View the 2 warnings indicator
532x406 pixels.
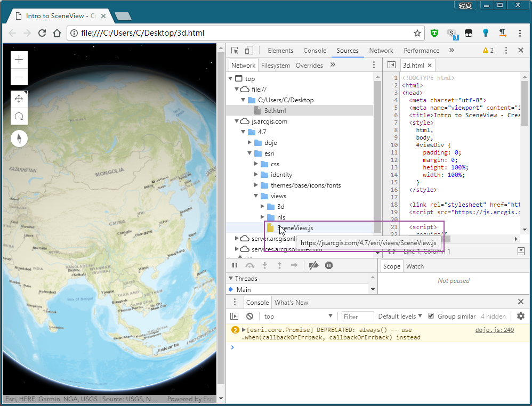[488, 50]
